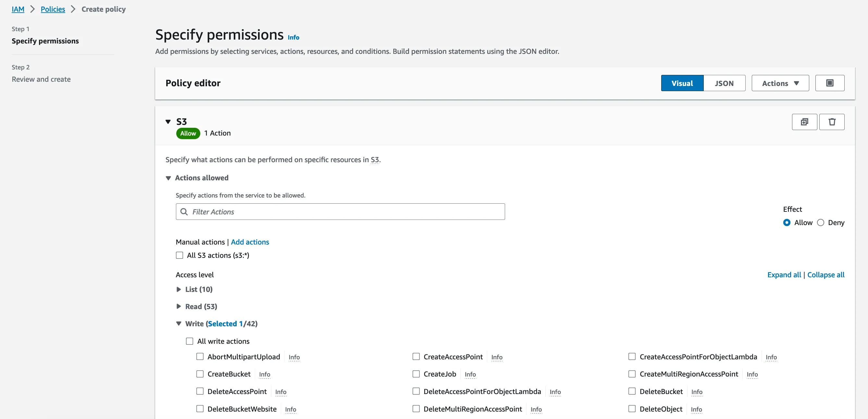Open Info for DeleteAccessPointForObjectLambda
868x419 pixels.
555,392
